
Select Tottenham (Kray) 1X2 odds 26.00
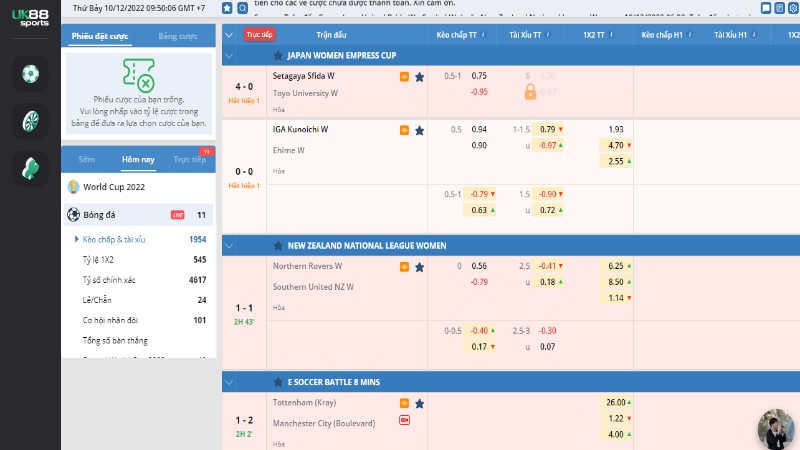[616, 403]
